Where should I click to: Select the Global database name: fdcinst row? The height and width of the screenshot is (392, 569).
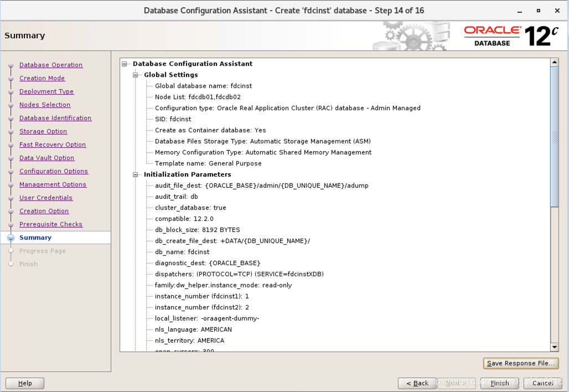click(x=203, y=86)
